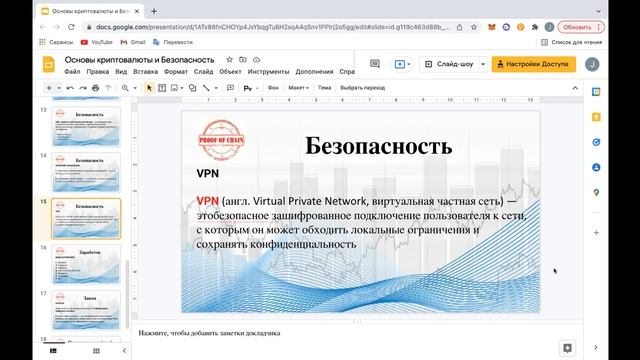Open the Вставка menu
This screenshot has width=640, height=360.
point(145,71)
